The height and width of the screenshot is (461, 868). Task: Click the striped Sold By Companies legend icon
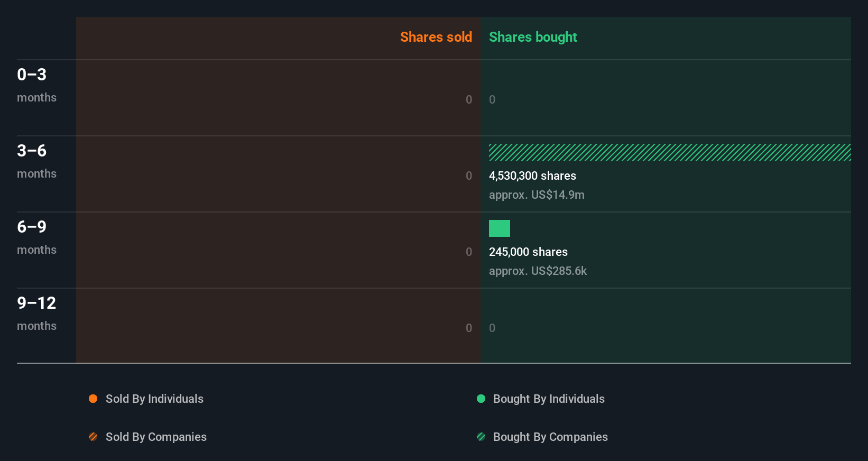(93, 437)
